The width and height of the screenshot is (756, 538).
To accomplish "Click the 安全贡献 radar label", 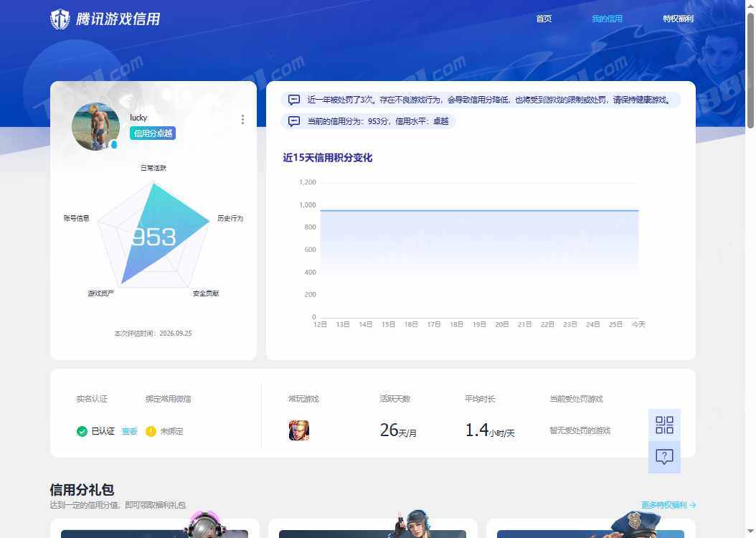I will 206,293.
